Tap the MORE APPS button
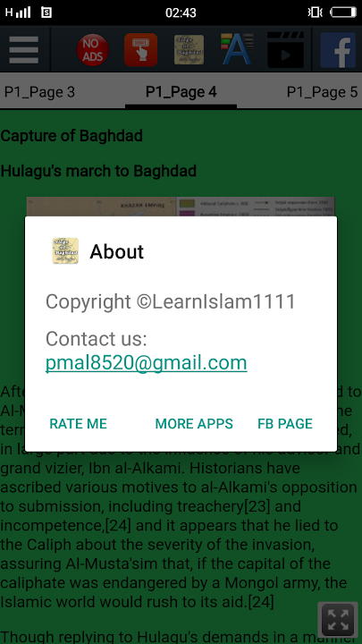 point(194,423)
